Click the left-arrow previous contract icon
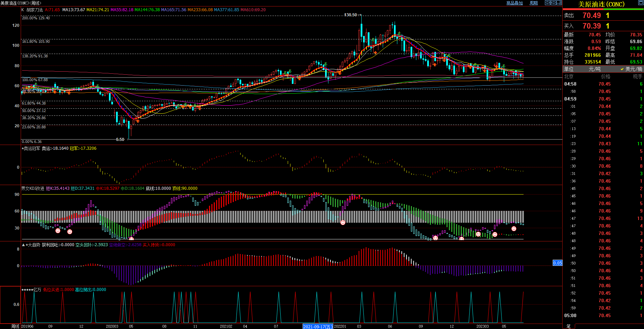Screen dimensions: 644x329 548,3
